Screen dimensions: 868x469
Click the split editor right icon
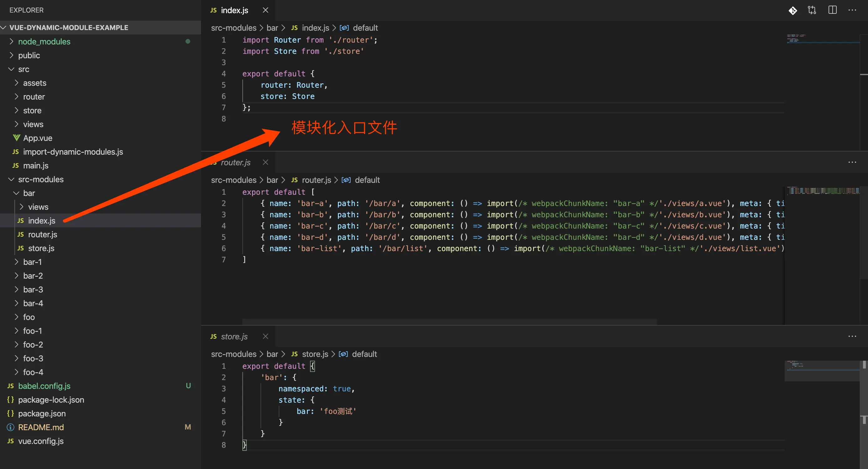click(832, 10)
